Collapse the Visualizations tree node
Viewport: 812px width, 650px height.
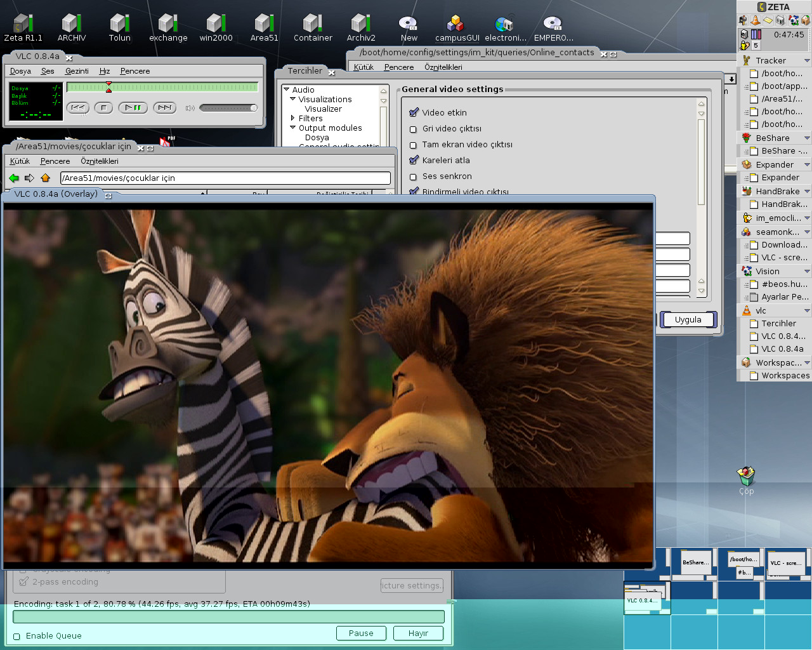pyautogui.click(x=293, y=99)
